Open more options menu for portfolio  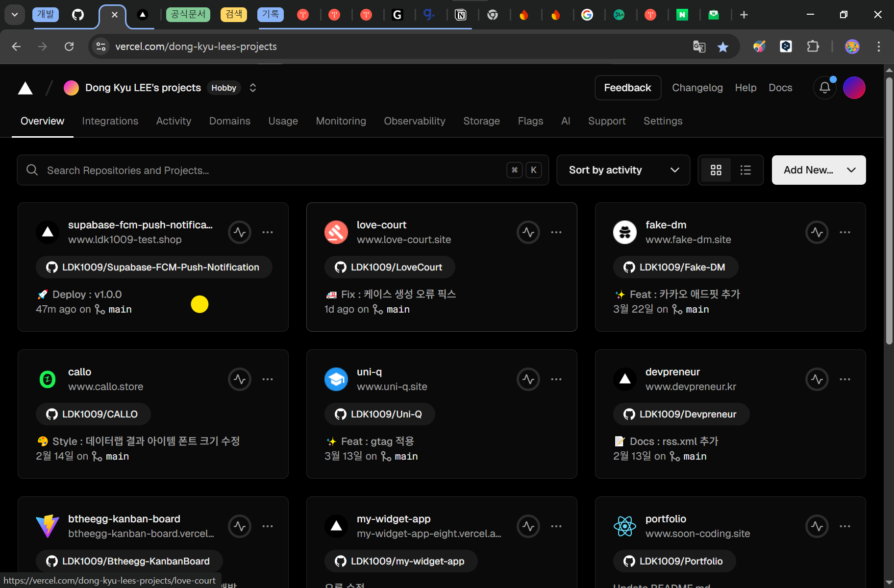click(x=845, y=526)
